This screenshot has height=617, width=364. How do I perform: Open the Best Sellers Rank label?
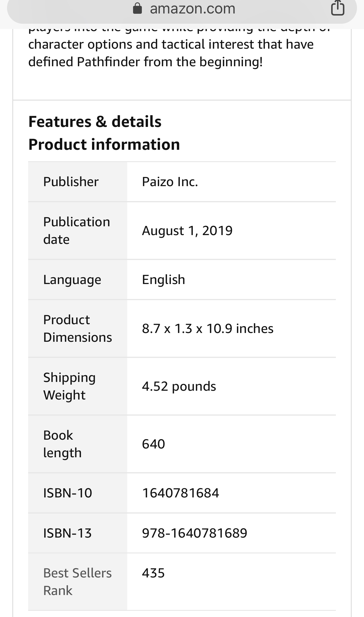77,582
